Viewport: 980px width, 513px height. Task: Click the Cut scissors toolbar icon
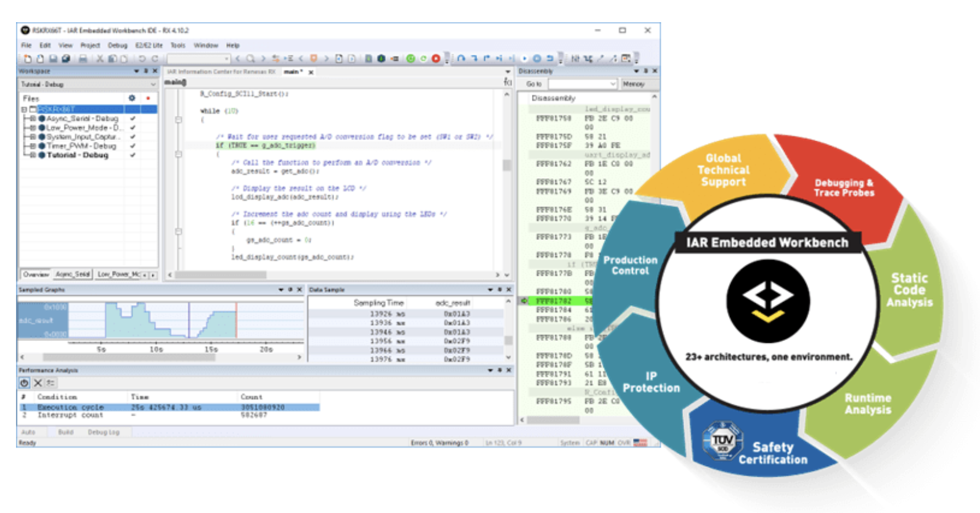100,59
